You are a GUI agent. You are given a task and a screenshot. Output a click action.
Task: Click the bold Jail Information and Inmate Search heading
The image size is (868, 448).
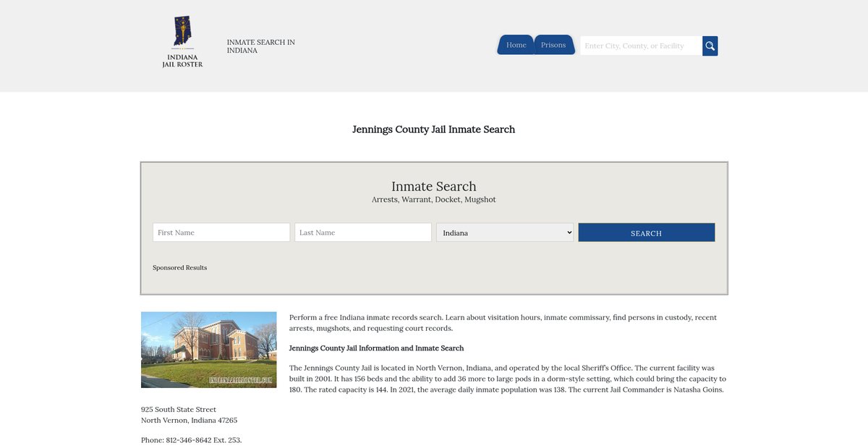click(x=376, y=348)
